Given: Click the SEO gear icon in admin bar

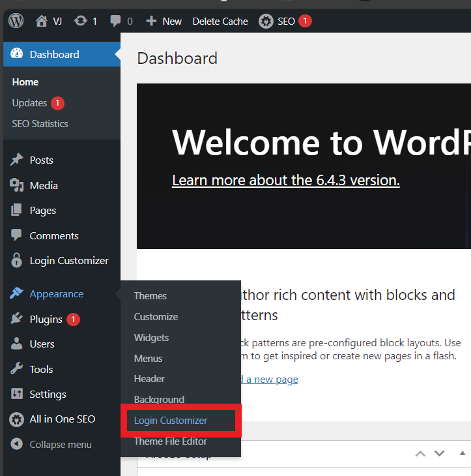Looking at the screenshot, I should 266,21.
